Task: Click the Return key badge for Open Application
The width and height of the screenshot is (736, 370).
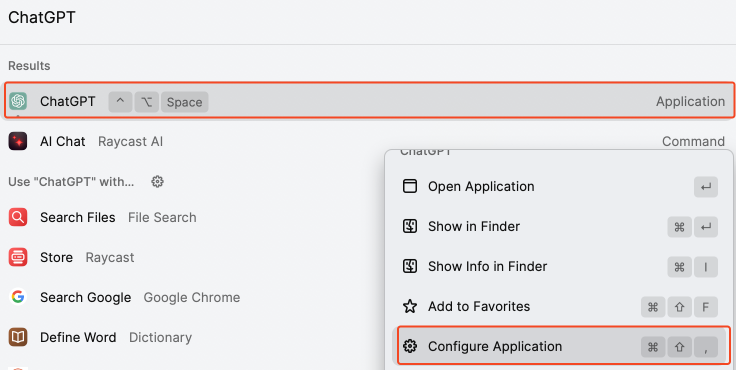Action: (706, 187)
